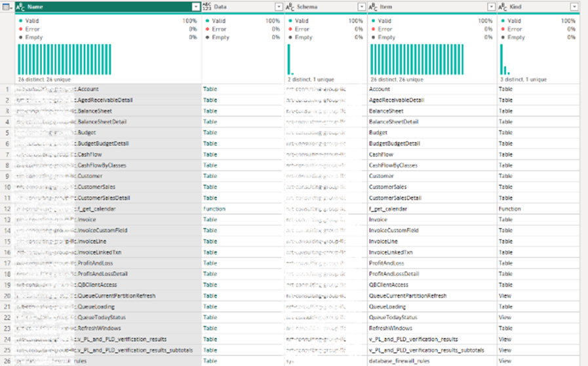Expand the Schema column filter dropdown
Screen dimensions: 588x366
click(x=361, y=7)
